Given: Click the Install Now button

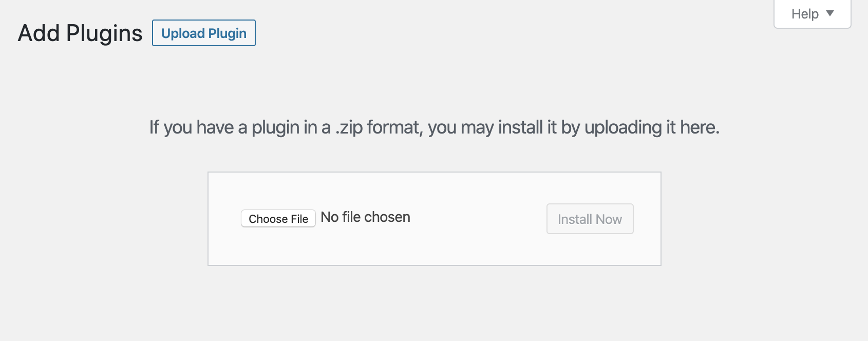Looking at the screenshot, I should [590, 219].
